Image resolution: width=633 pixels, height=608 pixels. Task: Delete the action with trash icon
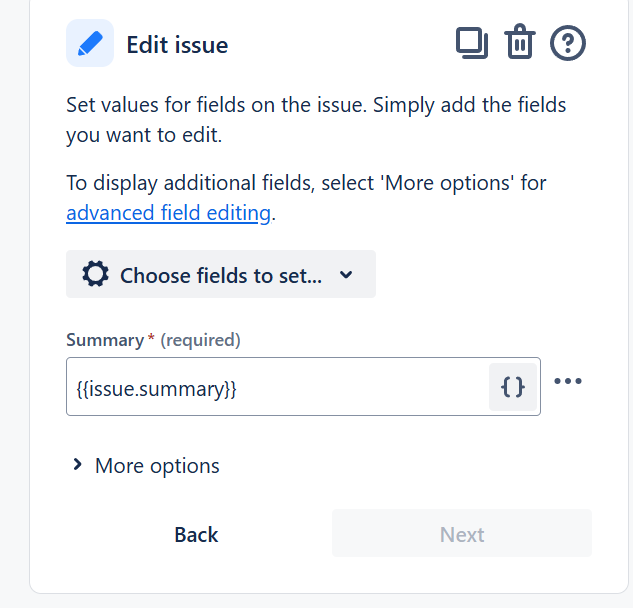tap(520, 42)
